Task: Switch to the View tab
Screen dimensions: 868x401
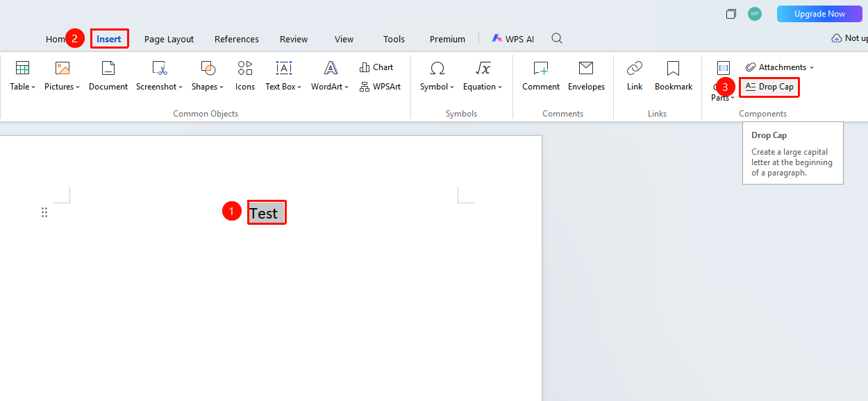Action: [344, 40]
